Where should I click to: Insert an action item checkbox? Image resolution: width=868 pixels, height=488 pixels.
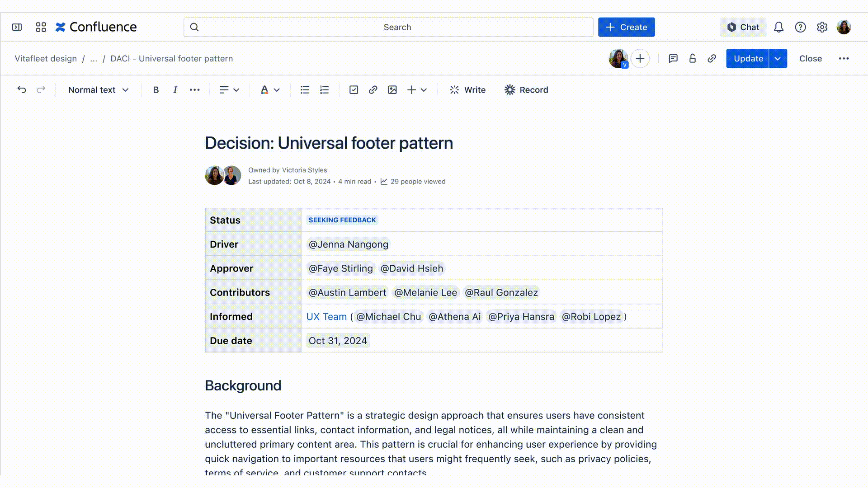354,89
